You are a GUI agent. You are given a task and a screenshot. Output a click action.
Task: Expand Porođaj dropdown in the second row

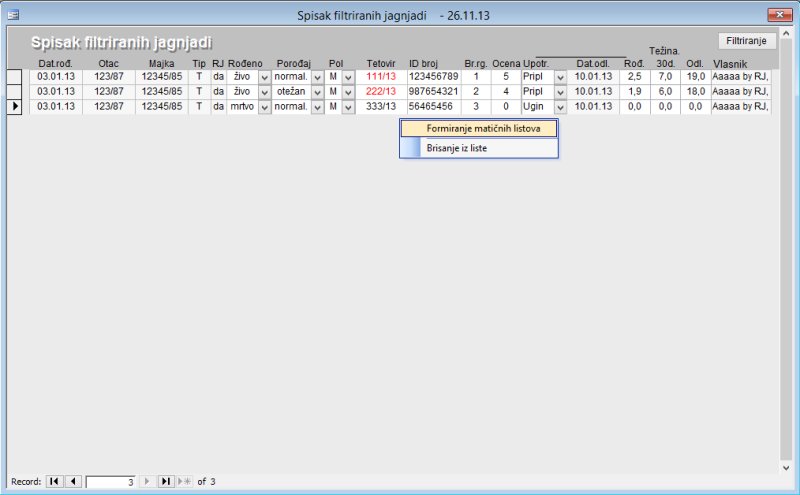tap(317, 91)
